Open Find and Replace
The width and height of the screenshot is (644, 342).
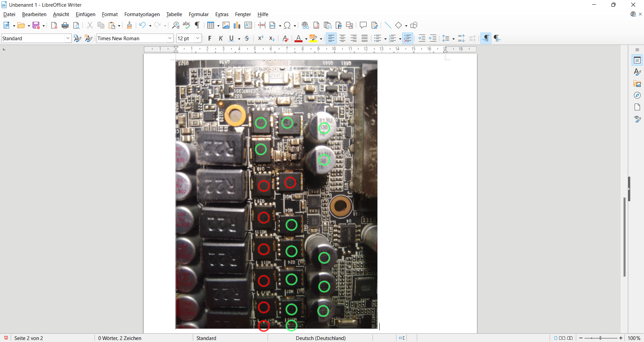click(x=175, y=25)
